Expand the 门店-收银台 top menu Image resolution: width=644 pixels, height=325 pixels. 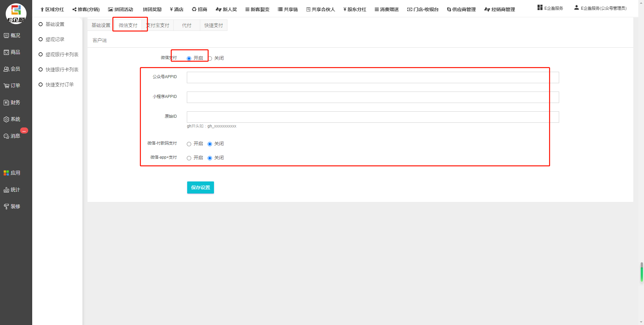pyautogui.click(x=423, y=9)
